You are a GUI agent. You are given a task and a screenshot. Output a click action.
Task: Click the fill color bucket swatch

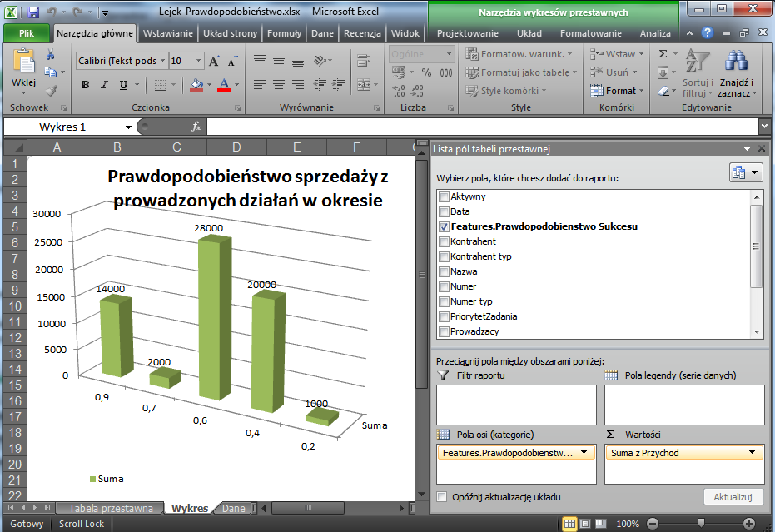click(196, 85)
